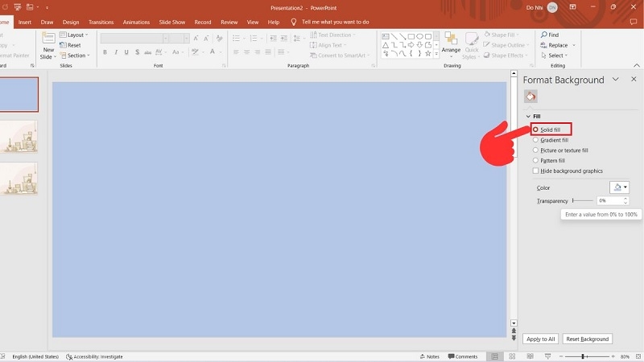Check Hide background graphics
The height and width of the screenshot is (362, 644).
point(535,171)
